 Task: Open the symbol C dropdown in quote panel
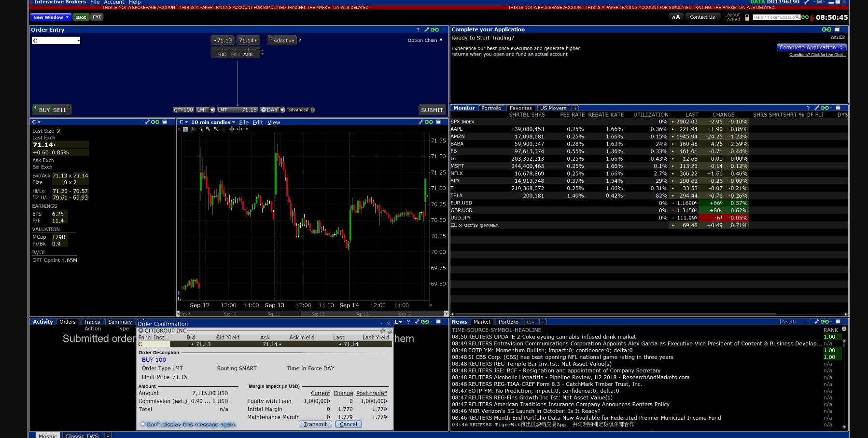point(36,122)
